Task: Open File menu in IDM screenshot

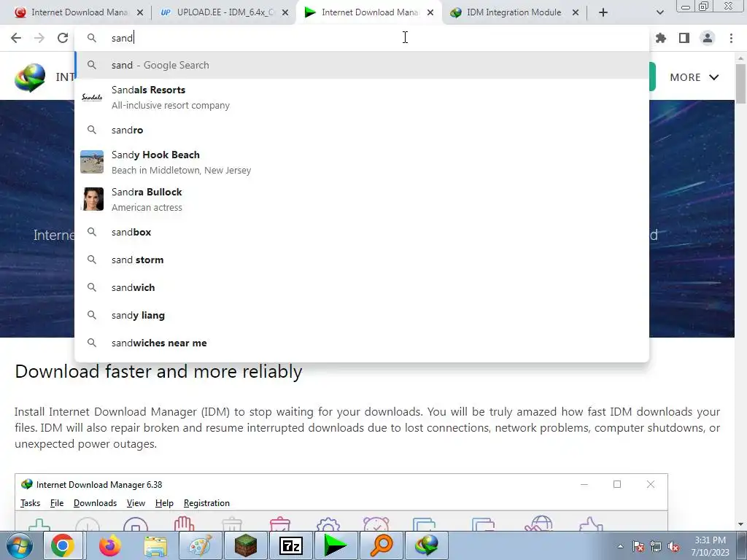Action: (x=57, y=503)
